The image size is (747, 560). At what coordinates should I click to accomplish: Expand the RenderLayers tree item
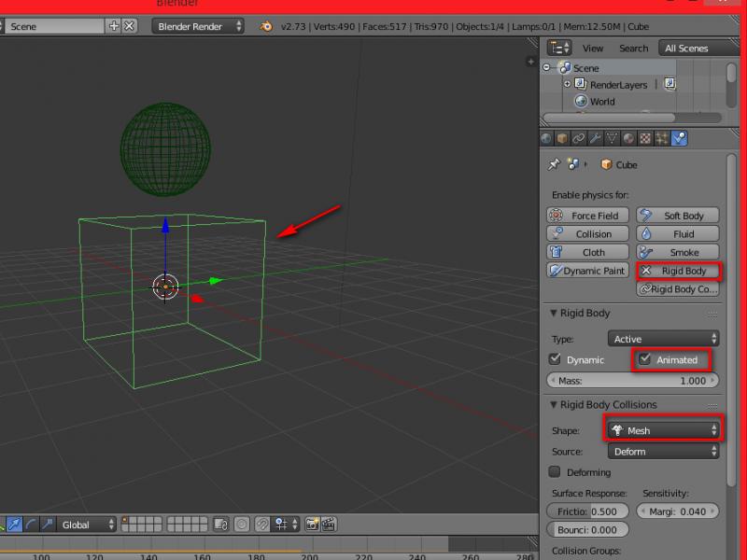(x=567, y=85)
